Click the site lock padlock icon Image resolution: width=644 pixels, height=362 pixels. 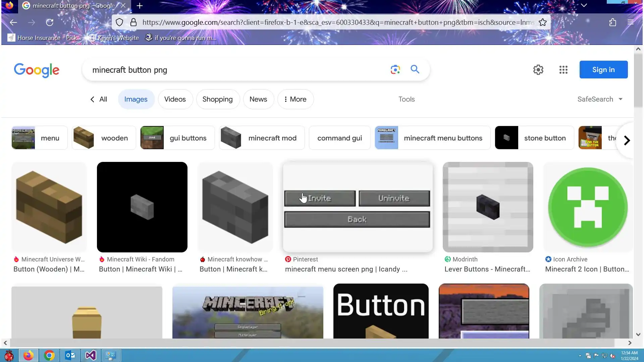coord(133,22)
